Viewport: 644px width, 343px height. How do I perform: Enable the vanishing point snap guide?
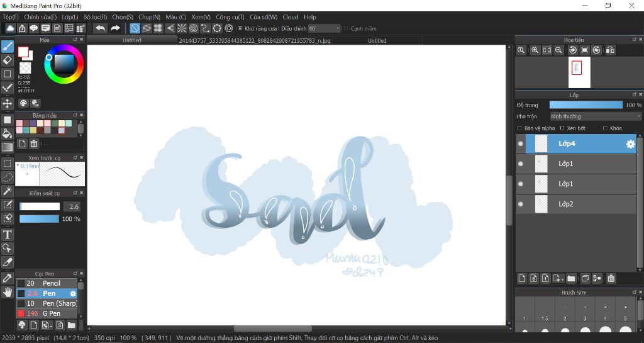[170, 28]
